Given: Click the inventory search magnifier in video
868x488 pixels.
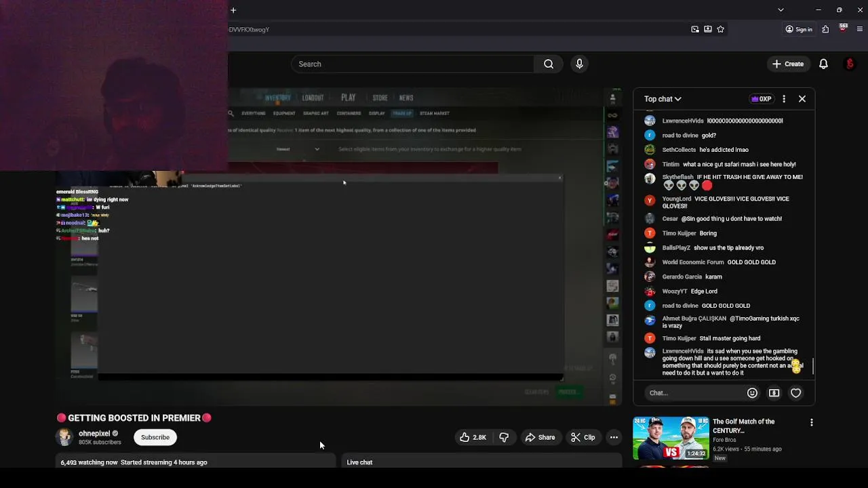Looking at the screenshot, I should coord(231,113).
